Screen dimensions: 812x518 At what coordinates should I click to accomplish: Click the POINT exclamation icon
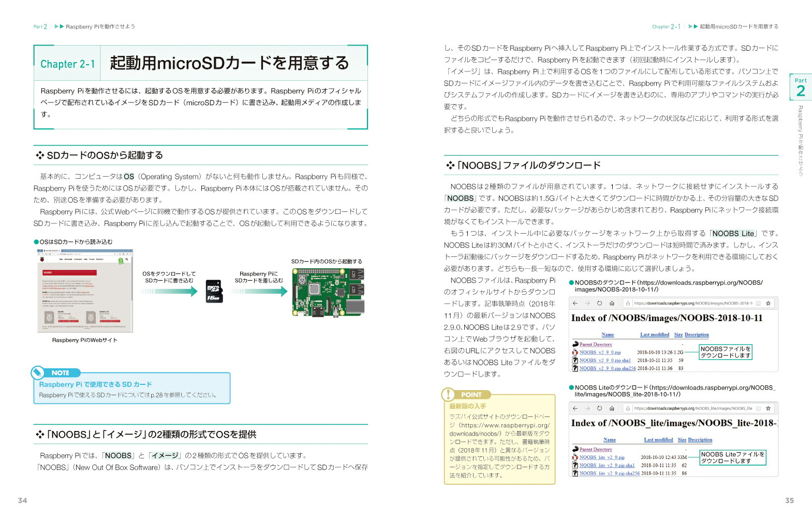pyautogui.click(x=448, y=395)
